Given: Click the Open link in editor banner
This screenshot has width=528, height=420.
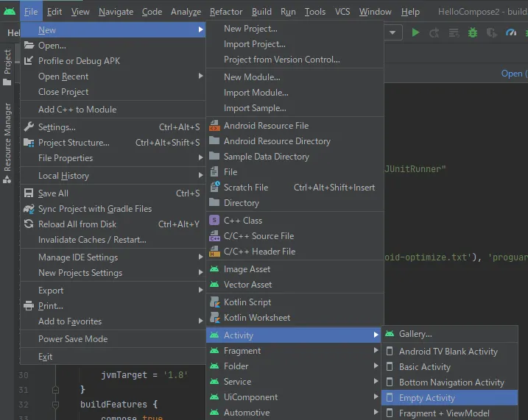Looking at the screenshot, I should tap(512, 74).
